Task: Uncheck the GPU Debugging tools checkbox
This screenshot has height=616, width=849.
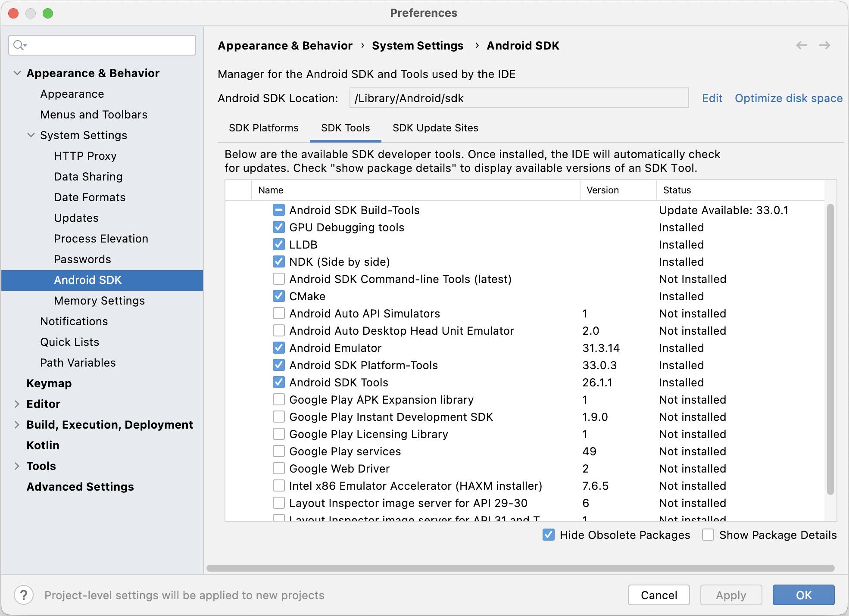Action: [x=279, y=227]
